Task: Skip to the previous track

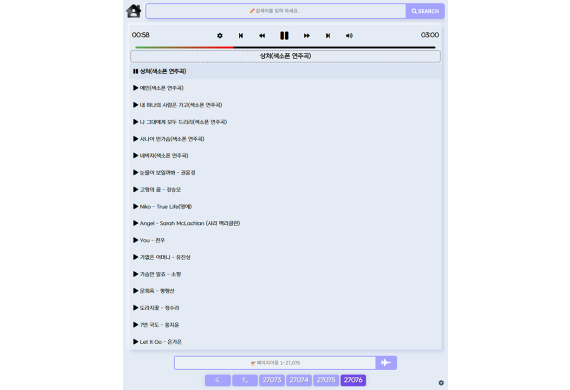Action: (241, 36)
